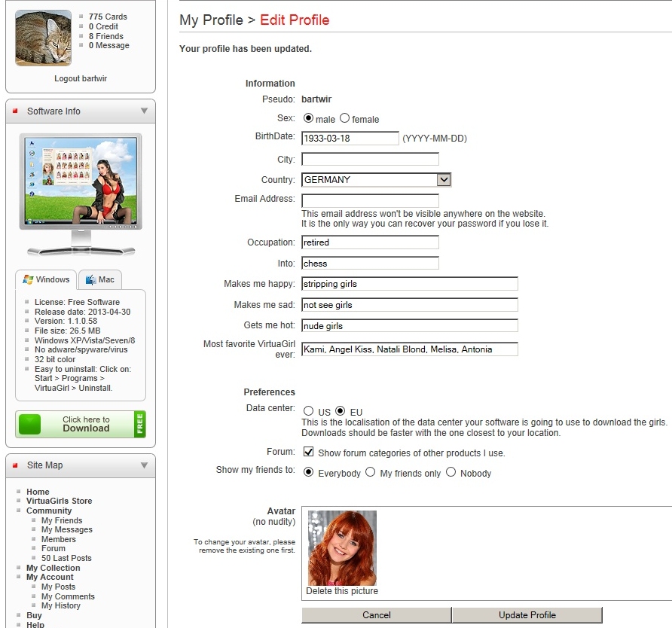Open Help in the site map
This screenshot has height=628, width=672.
(x=35, y=624)
